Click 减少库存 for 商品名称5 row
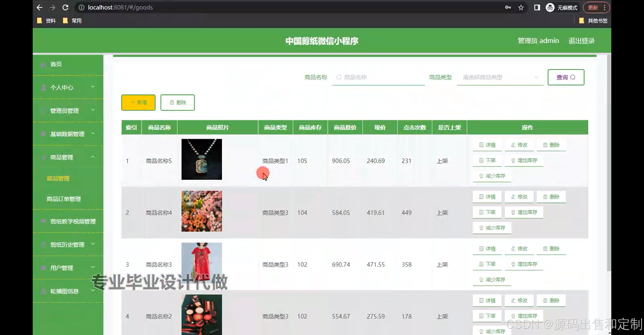 pyautogui.click(x=492, y=176)
